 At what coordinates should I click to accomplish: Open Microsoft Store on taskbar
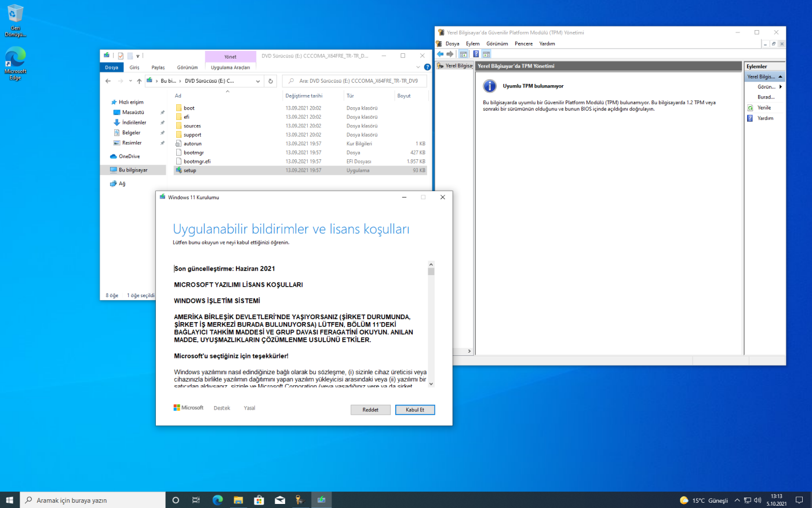[259, 500]
